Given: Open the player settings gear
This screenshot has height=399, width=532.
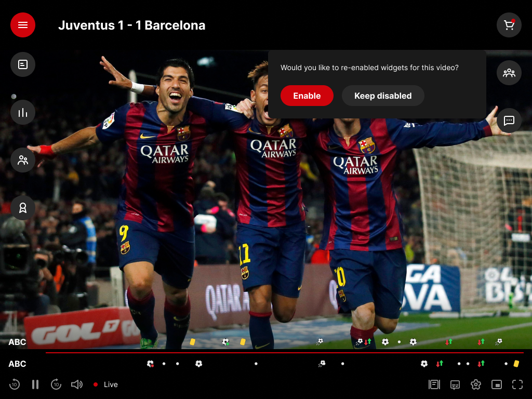Looking at the screenshot, I should 476,384.
